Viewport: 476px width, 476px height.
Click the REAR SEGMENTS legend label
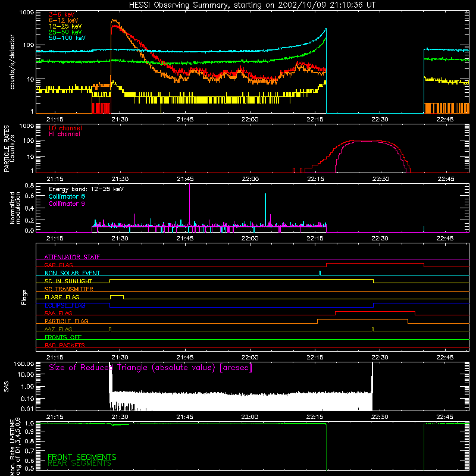click(80, 463)
